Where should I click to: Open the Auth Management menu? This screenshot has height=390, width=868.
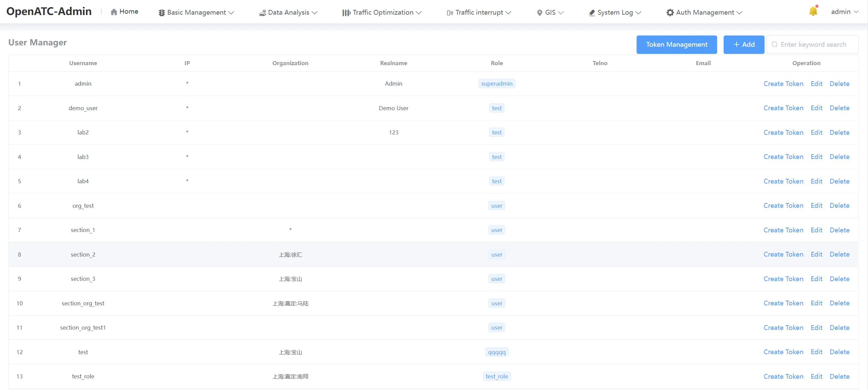(704, 13)
